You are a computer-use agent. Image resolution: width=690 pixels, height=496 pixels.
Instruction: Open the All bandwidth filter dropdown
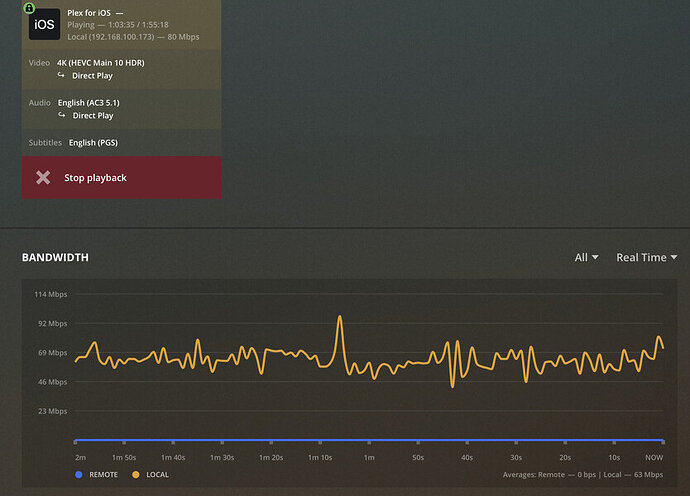pyautogui.click(x=586, y=257)
